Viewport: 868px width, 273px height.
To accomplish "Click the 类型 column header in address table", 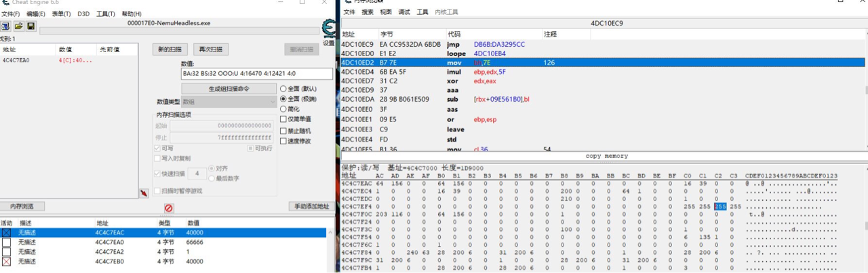I will (x=171, y=223).
